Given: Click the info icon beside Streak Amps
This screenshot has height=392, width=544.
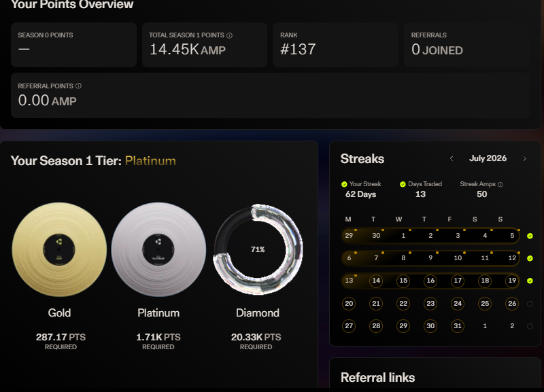Looking at the screenshot, I should (x=500, y=184).
